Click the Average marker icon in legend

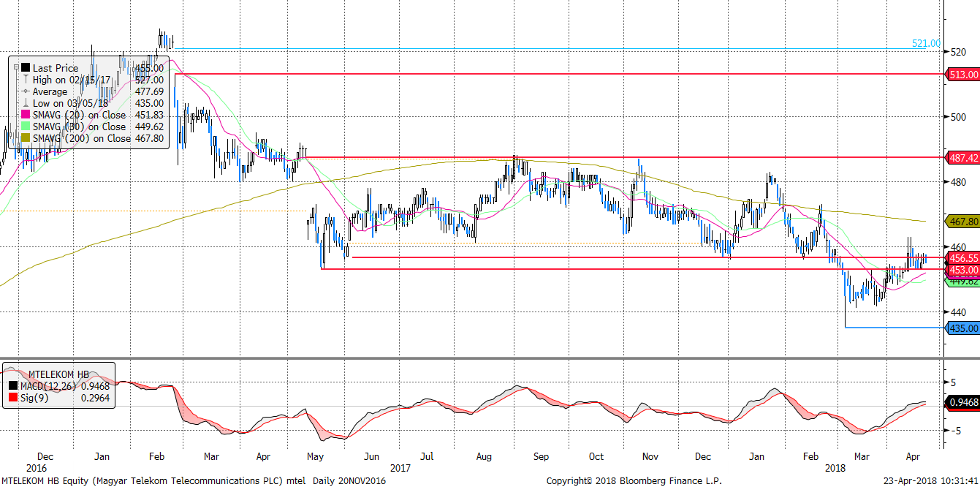26,91
